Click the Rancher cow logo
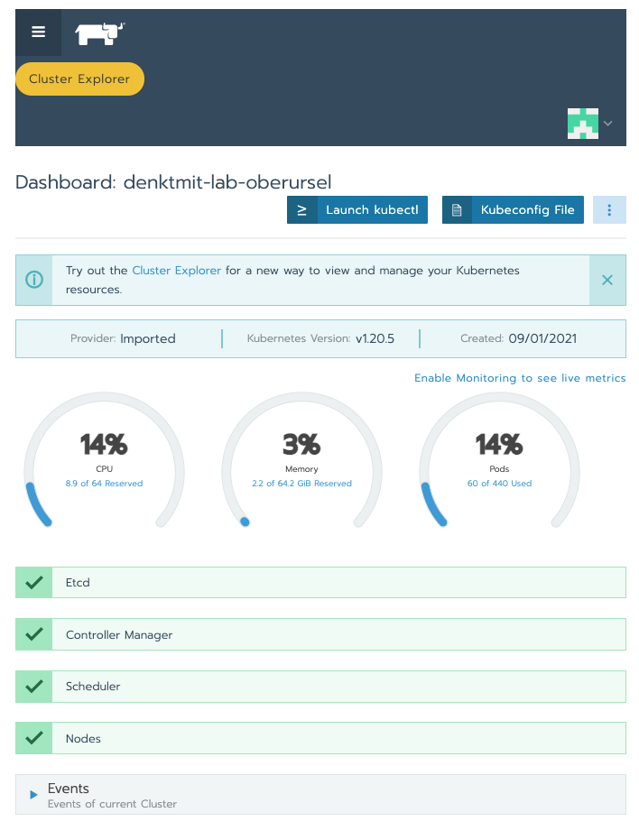The image size is (639, 840). (98, 33)
